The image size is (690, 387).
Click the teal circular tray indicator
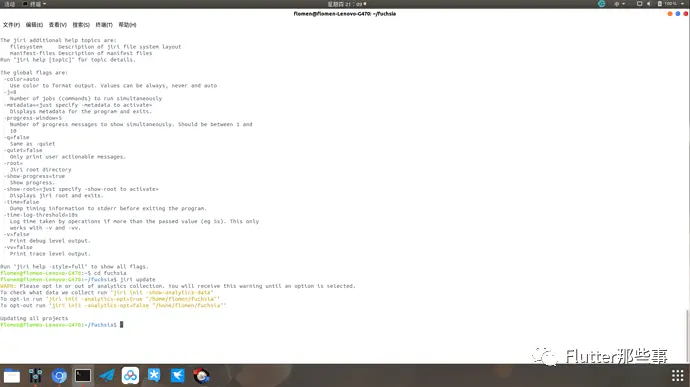pos(602,4)
